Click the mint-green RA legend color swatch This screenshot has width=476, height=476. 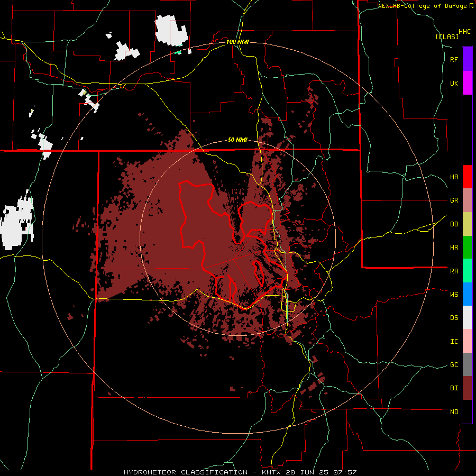pos(467,271)
